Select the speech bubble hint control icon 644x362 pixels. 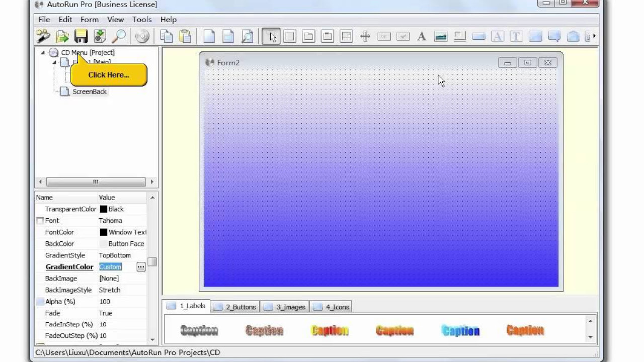pyautogui.click(x=554, y=36)
